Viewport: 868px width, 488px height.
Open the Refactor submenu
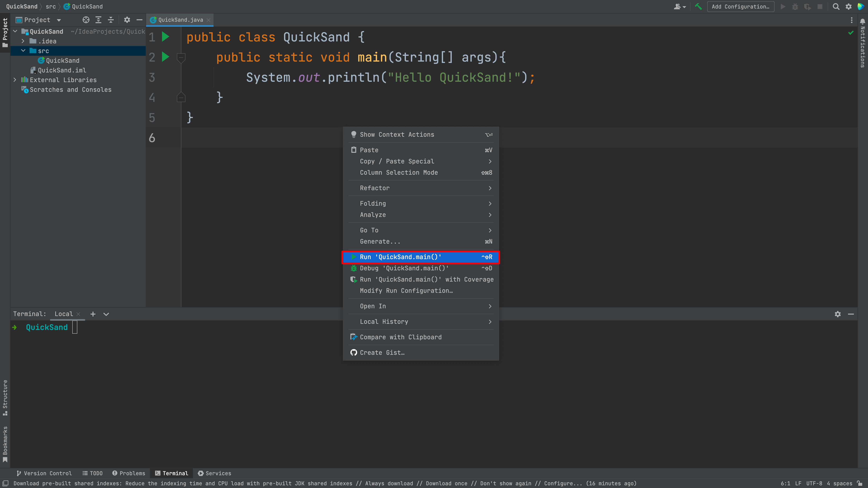click(421, 188)
